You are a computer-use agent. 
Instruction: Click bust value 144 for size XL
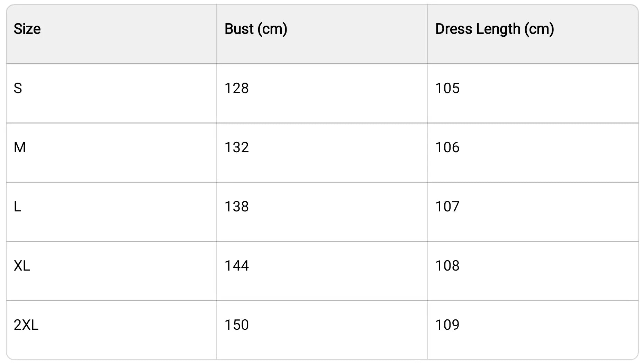pyautogui.click(x=237, y=266)
